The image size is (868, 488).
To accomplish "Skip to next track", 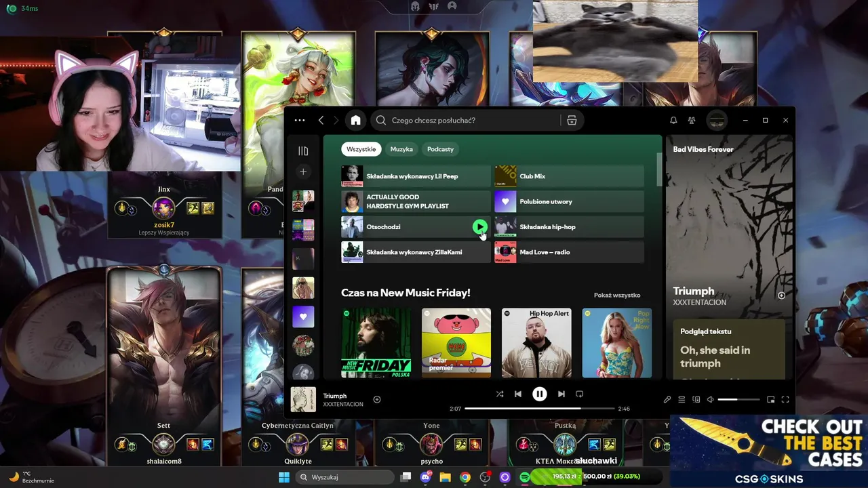I will click(561, 394).
